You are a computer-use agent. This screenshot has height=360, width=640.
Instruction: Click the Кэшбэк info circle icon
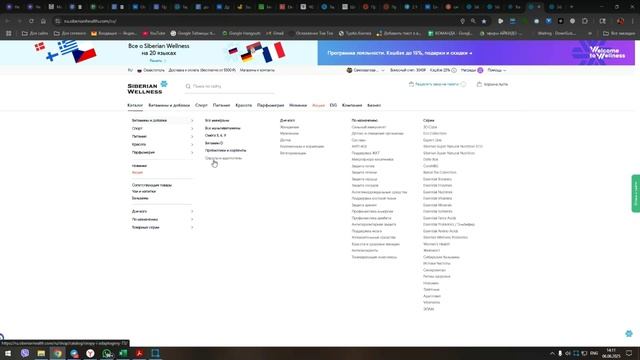pyautogui.click(x=454, y=70)
